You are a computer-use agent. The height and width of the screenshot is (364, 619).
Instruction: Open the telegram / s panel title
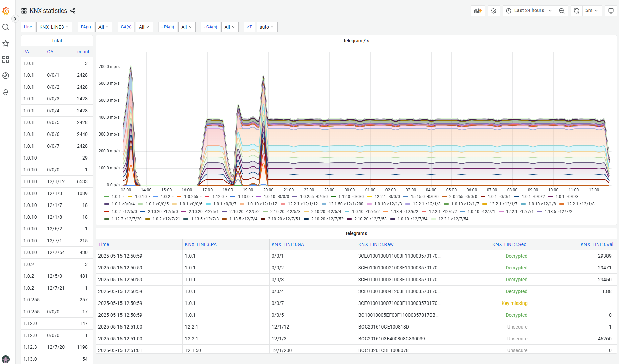pos(356,41)
